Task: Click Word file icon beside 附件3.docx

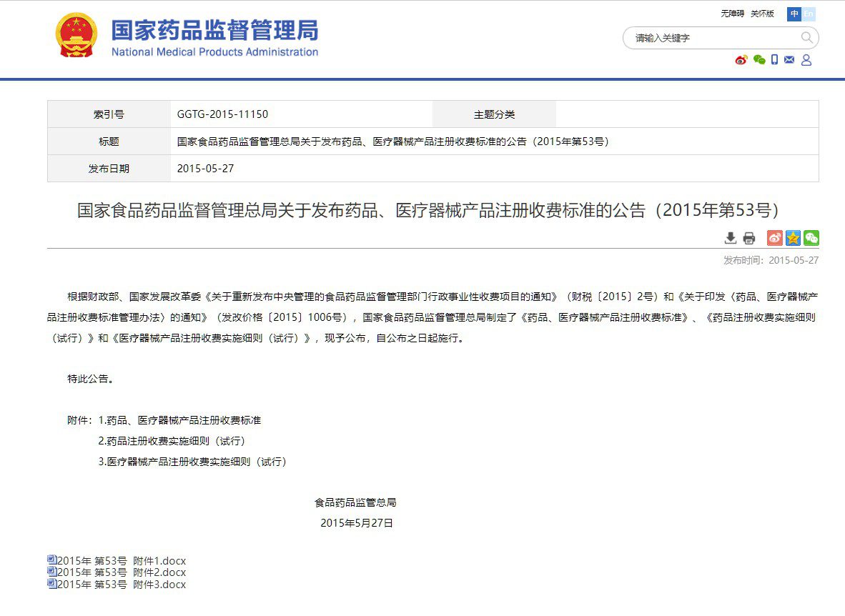Action: (x=51, y=583)
